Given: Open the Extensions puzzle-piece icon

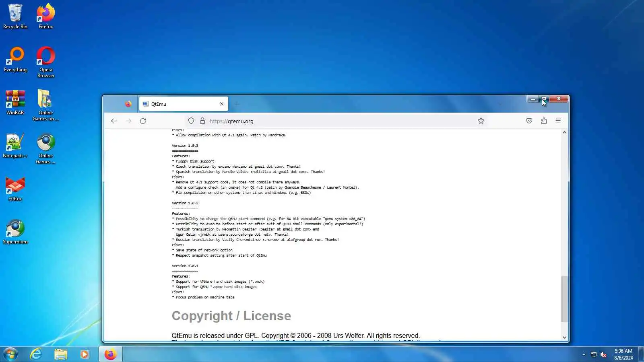Looking at the screenshot, I should tap(544, 121).
